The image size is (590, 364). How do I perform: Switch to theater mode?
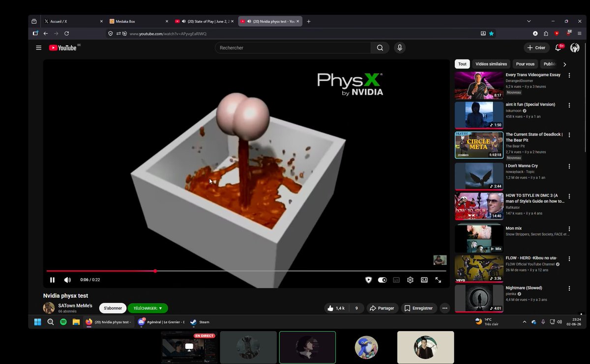click(x=424, y=280)
